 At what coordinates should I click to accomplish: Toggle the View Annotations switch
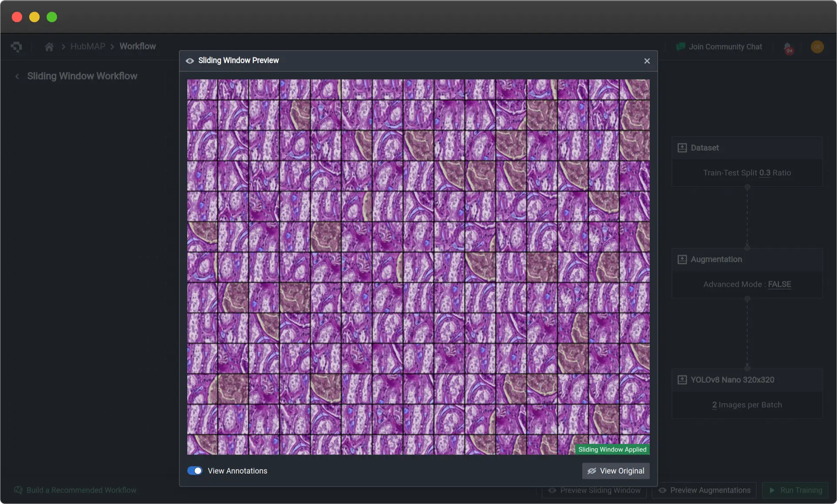195,470
